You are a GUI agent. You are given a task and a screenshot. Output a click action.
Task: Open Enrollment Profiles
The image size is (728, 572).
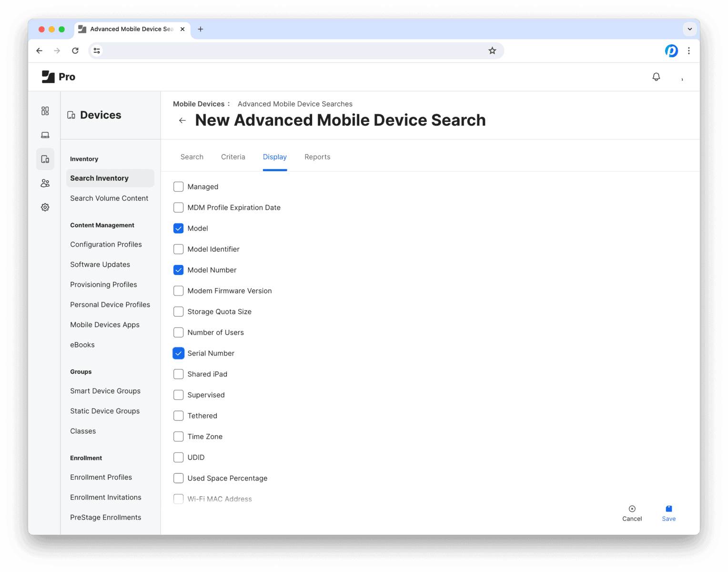tap(101, 477)
